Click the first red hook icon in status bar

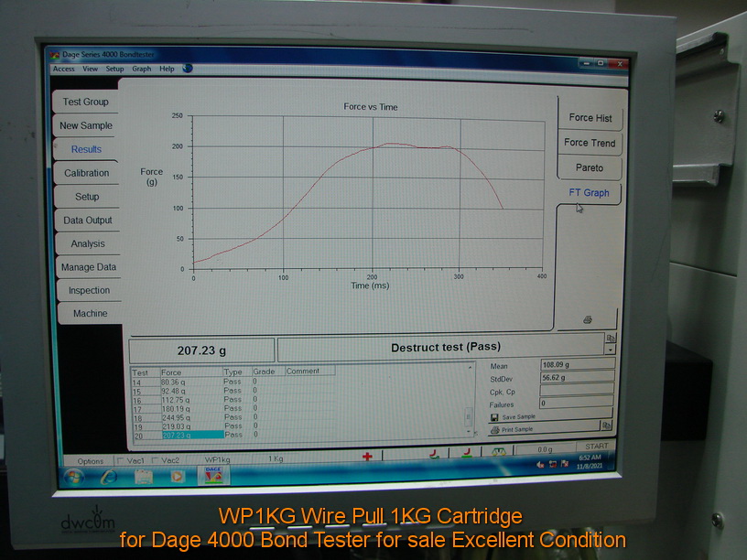434,453
